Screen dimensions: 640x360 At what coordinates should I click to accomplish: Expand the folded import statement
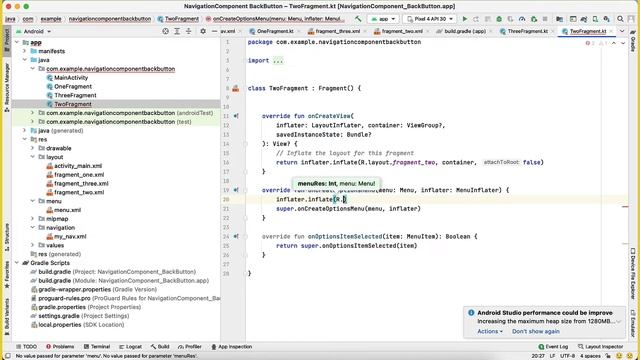(x=278, y=60)
